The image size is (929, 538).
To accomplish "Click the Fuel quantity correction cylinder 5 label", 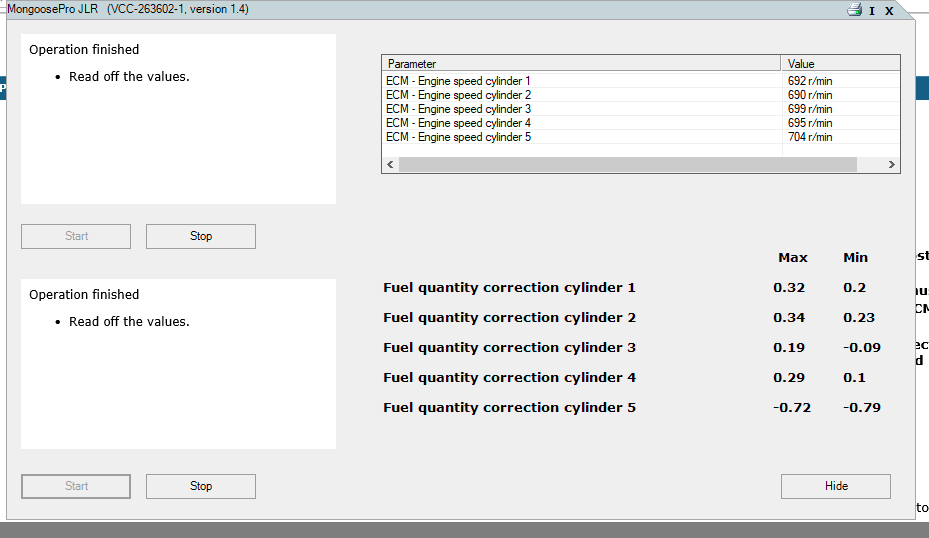I will (509, 408).
